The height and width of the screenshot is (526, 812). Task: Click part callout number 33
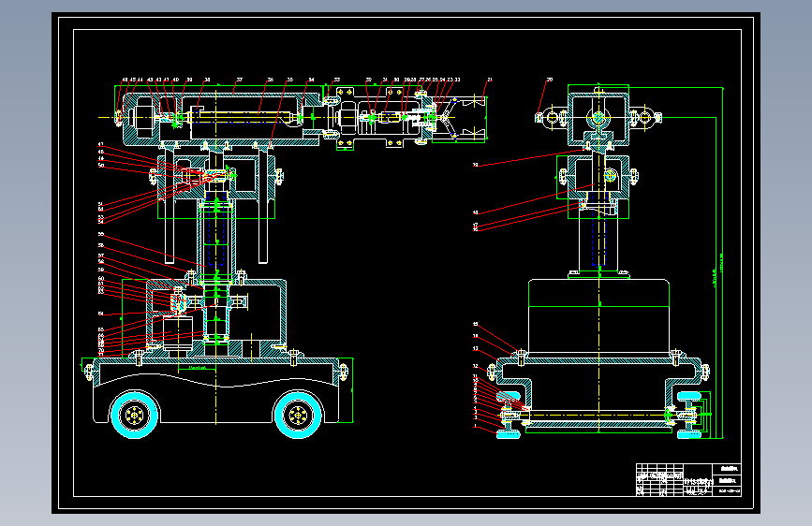point(336,80)
